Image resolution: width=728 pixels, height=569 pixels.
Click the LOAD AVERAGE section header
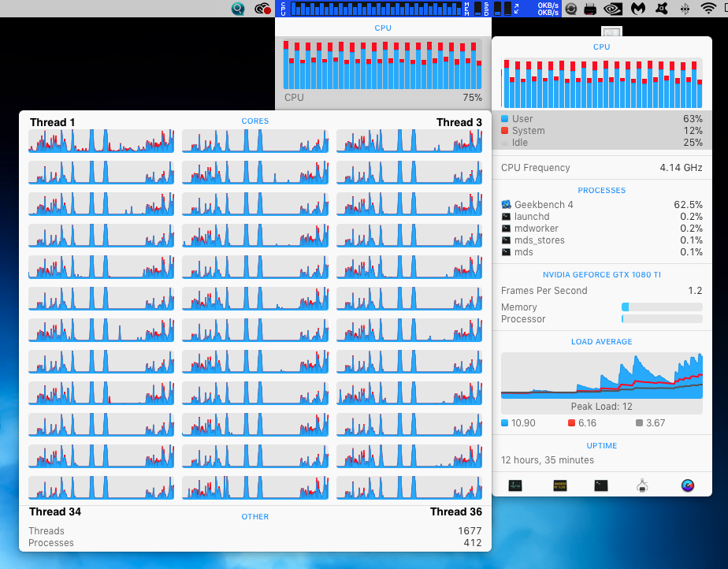602,341
